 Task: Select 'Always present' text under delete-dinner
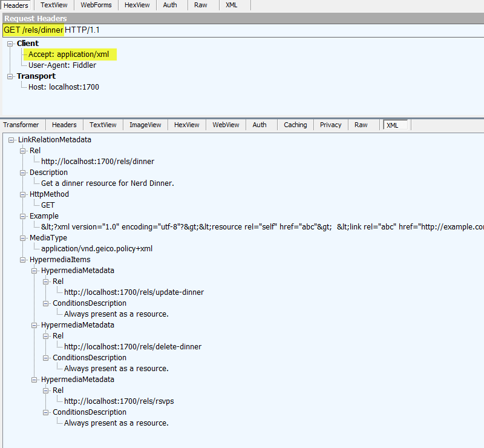(116, 369)
